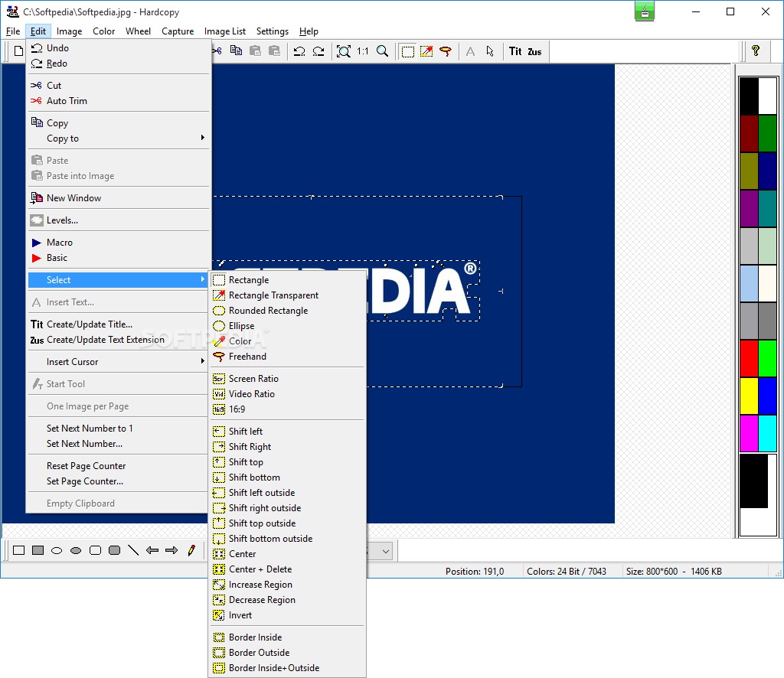The width and height of the screenshot is (784, 678).
Task: Select the pencil drawing tool
Action: pyautogui.click(x=191, y=550)
